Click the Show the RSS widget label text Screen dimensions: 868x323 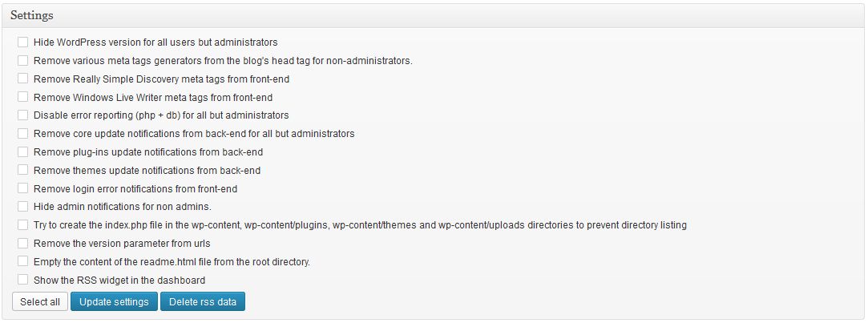tap(119, 281)
